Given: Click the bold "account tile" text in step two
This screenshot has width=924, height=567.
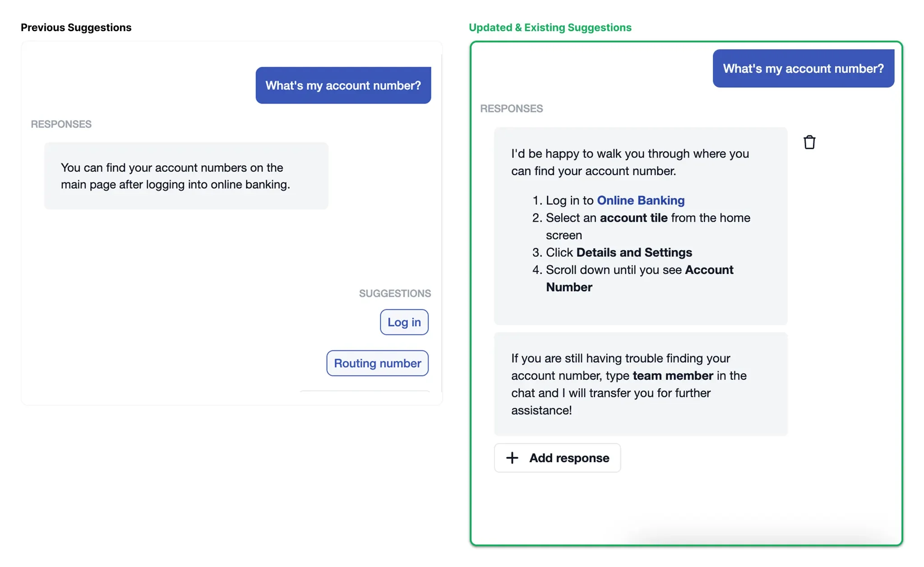Looking at the screenshot, I should click(x=633, y=218).
